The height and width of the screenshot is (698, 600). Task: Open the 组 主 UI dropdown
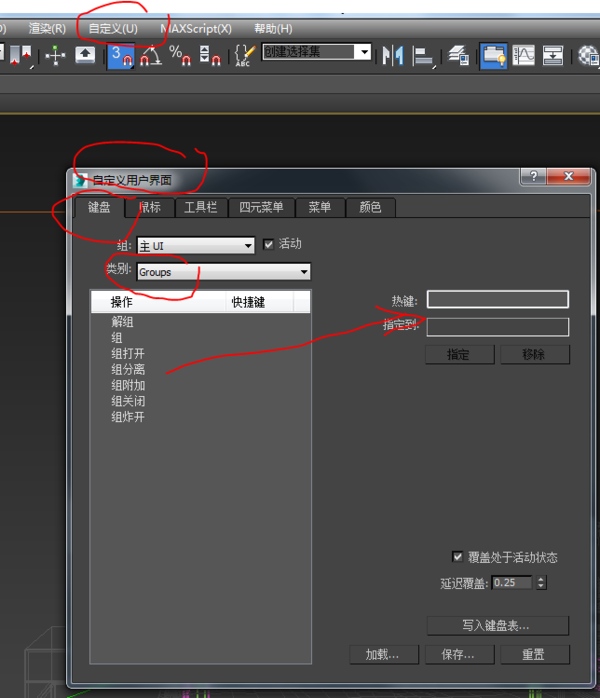(x=196, y=246)
